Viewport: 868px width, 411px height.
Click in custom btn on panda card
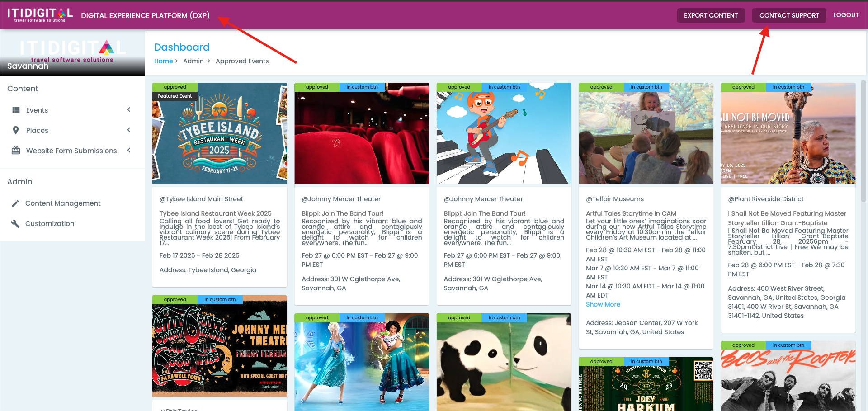click(504, 318)
